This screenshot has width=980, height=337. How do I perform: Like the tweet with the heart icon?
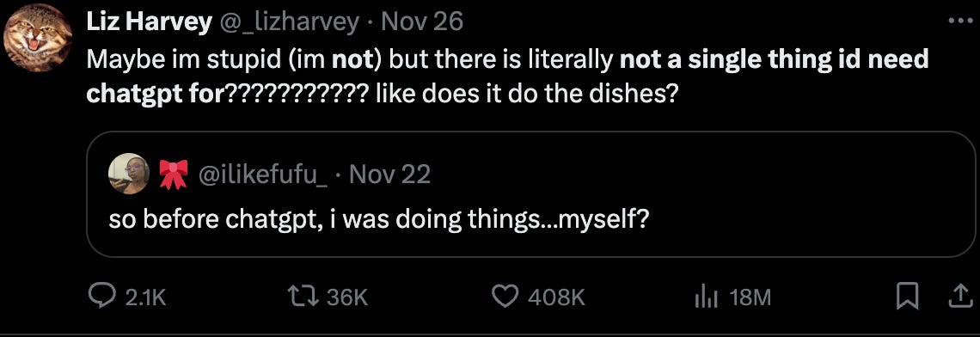507,297
